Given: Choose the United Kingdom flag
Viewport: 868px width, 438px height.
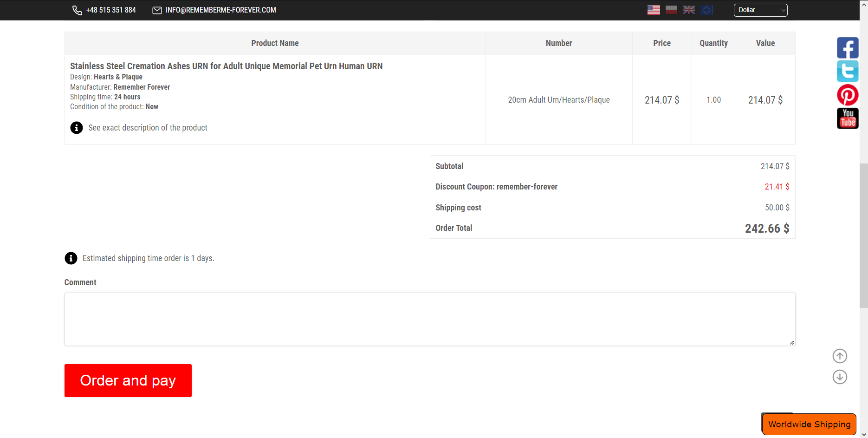Looking at the screenshot, I should click(x=689, y=10).
